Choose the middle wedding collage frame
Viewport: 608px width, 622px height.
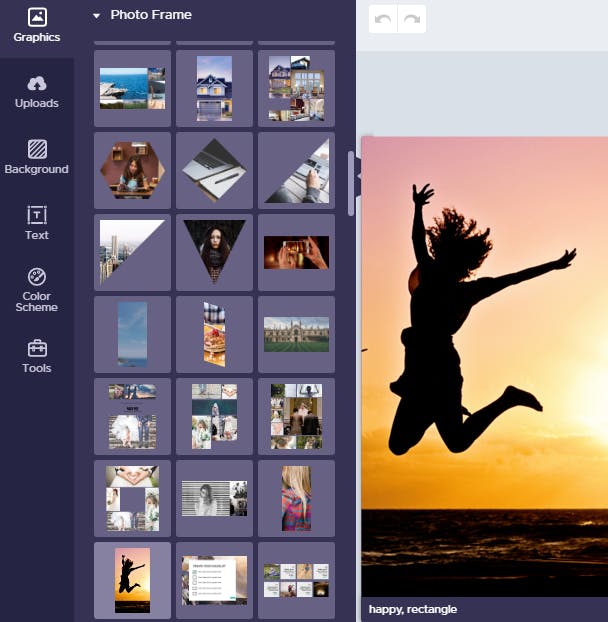[x=214, y=417]
